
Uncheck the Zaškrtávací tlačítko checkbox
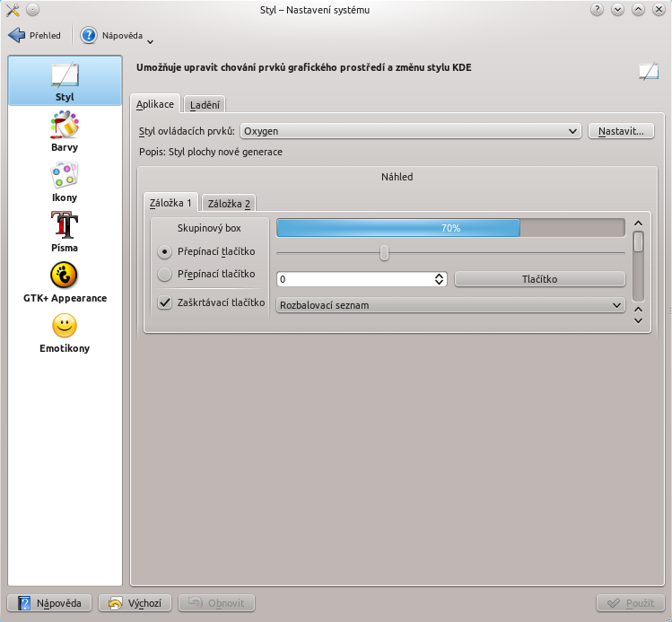(x=164, y=302)
